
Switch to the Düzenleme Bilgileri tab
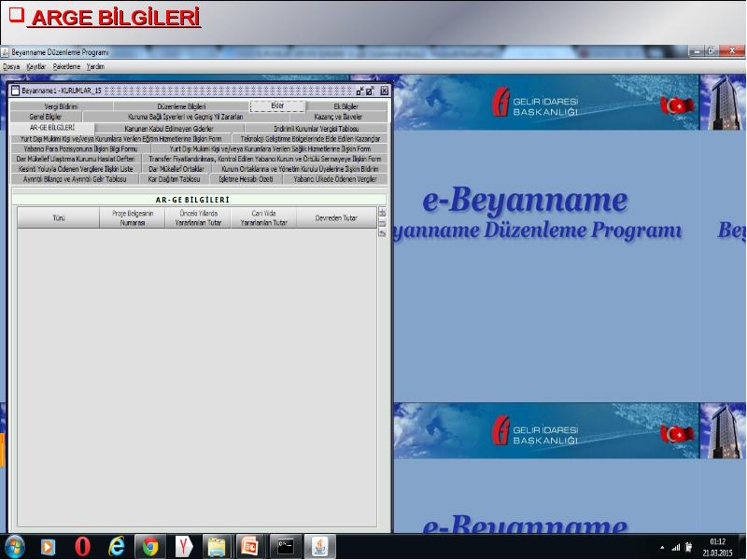181,106
